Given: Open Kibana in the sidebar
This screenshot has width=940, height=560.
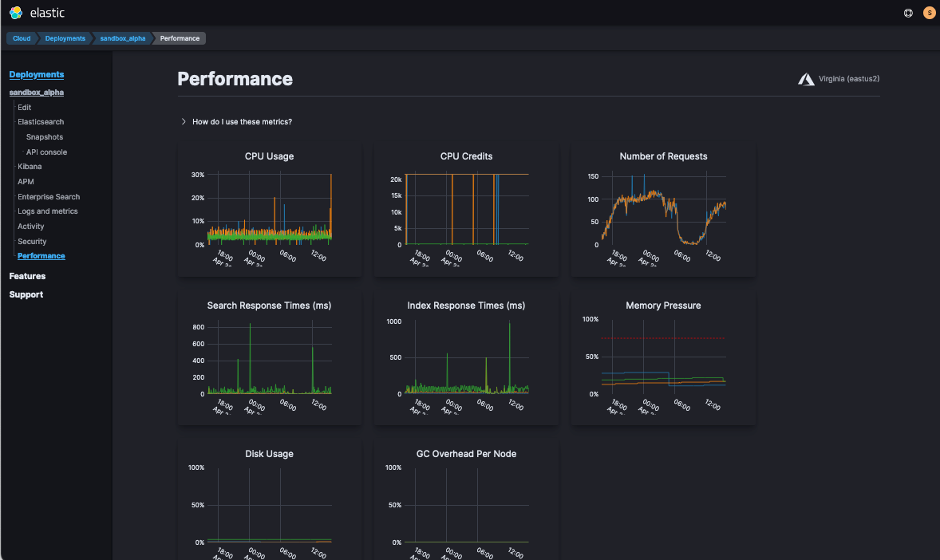Looking at the screenshot, I should point(30,167).
